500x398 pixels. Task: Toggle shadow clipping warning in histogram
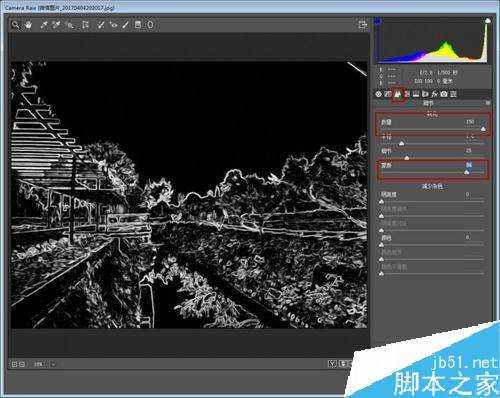coord(377,21)
